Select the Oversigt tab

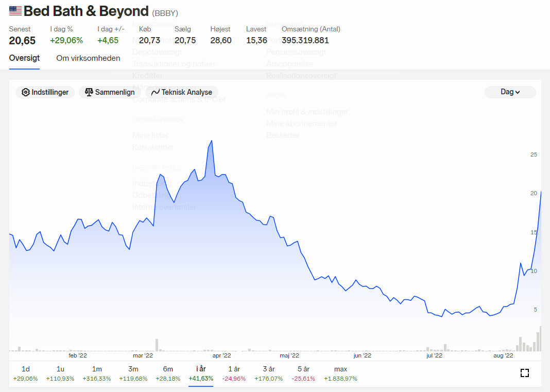click(x=24, y=58)
